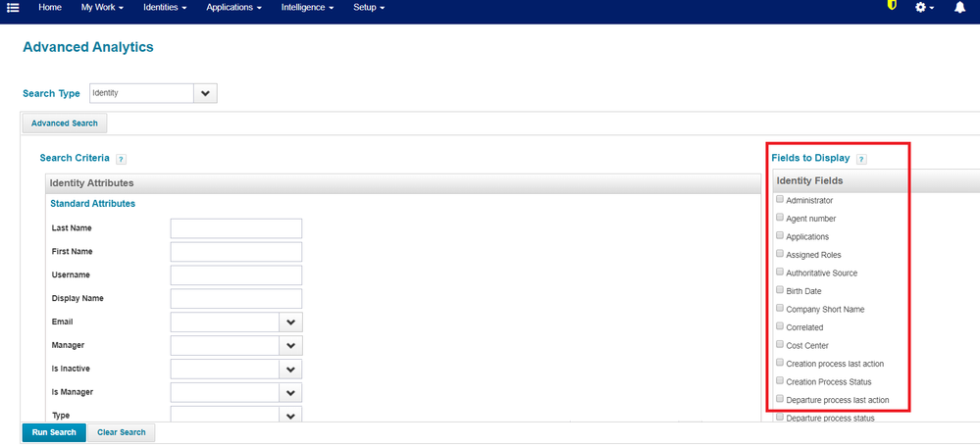Expand the Is Inactive dropdown

pos(291,370)
